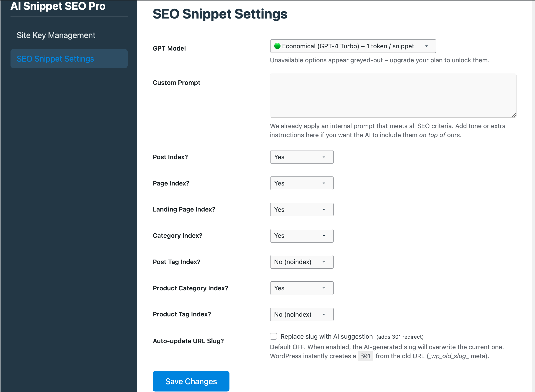
Task: Click the Product Tag Index caret arrow
Action: [x=324, y=314]
